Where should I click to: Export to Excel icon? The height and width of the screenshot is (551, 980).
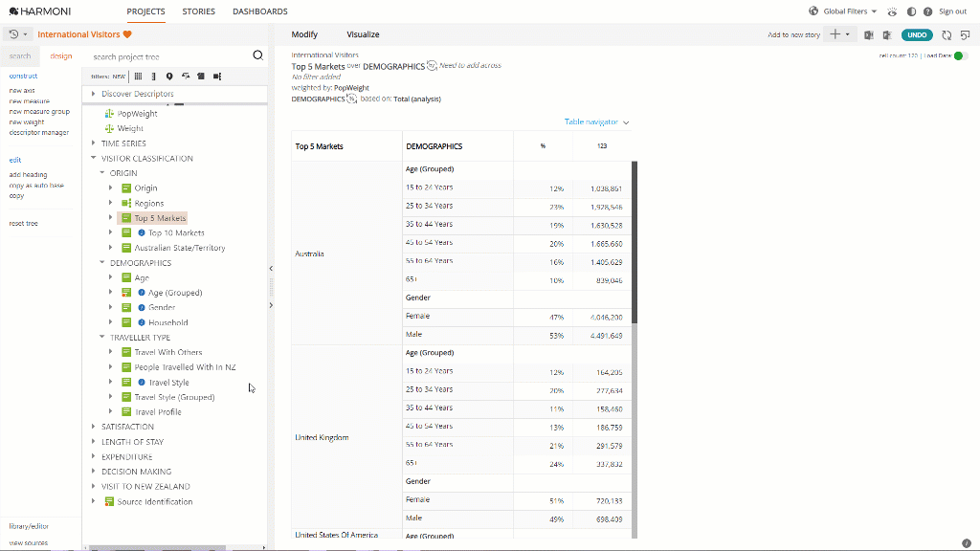869,35
